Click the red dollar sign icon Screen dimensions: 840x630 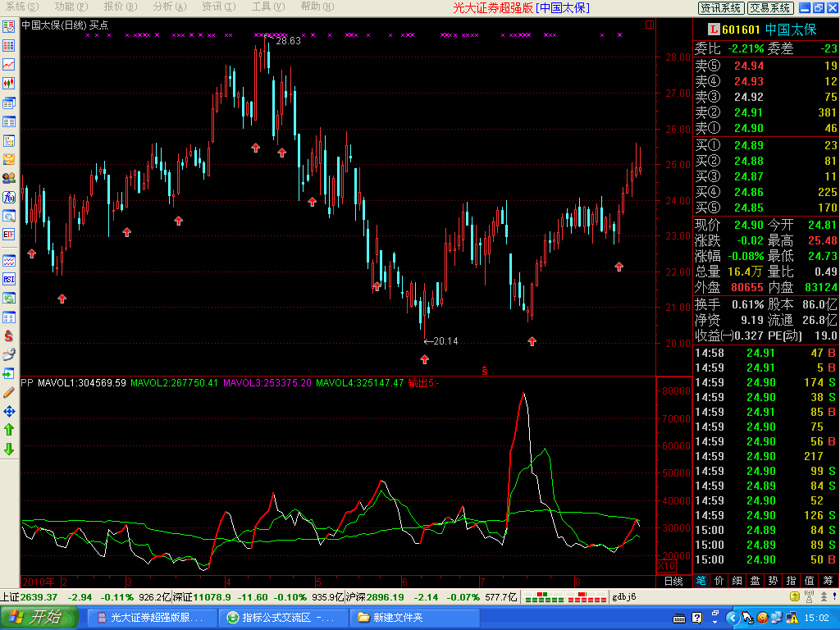point(9,336)
